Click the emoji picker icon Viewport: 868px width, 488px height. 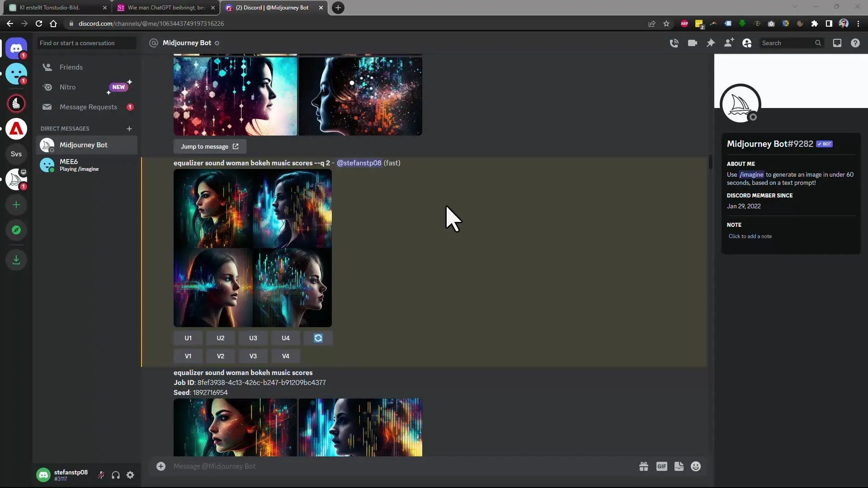coord(696,467)
